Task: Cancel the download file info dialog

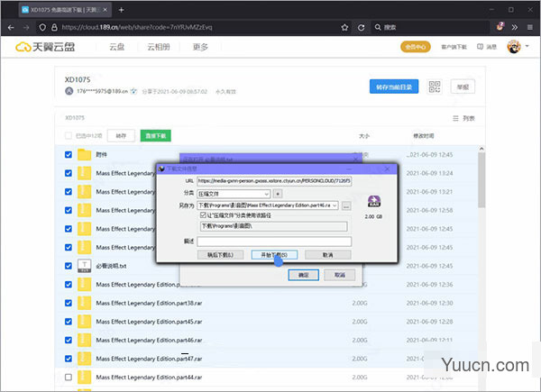Action: tap(328, 255)
